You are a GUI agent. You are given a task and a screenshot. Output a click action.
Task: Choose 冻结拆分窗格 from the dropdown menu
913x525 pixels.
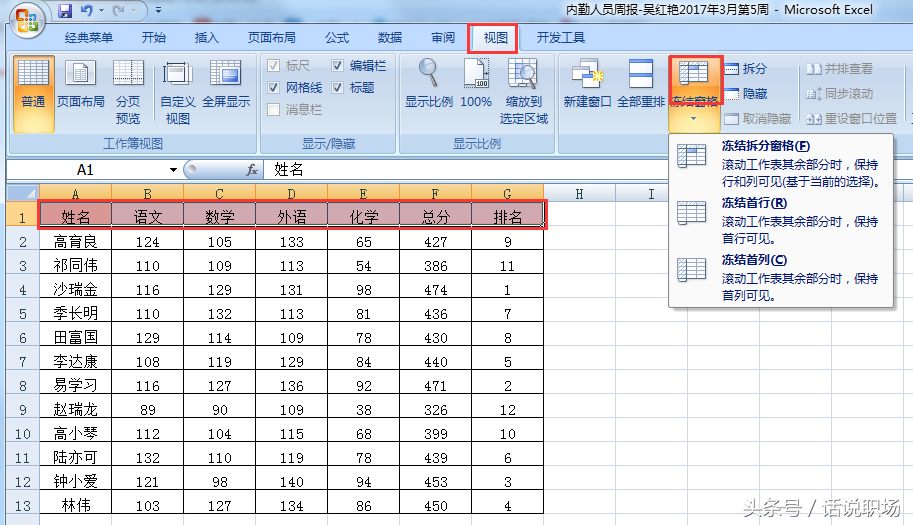[x=780, y=164]
